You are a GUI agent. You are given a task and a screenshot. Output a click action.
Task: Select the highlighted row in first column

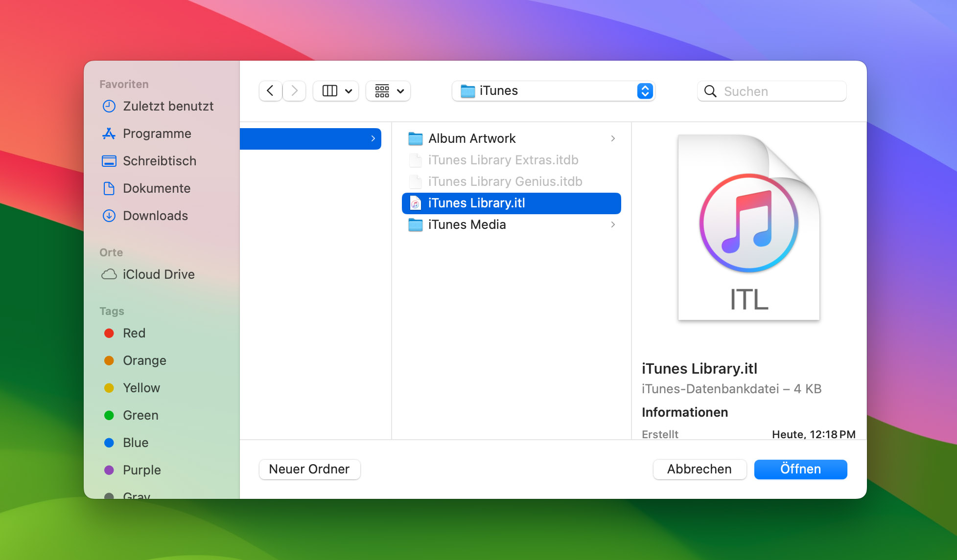(310, 138)
